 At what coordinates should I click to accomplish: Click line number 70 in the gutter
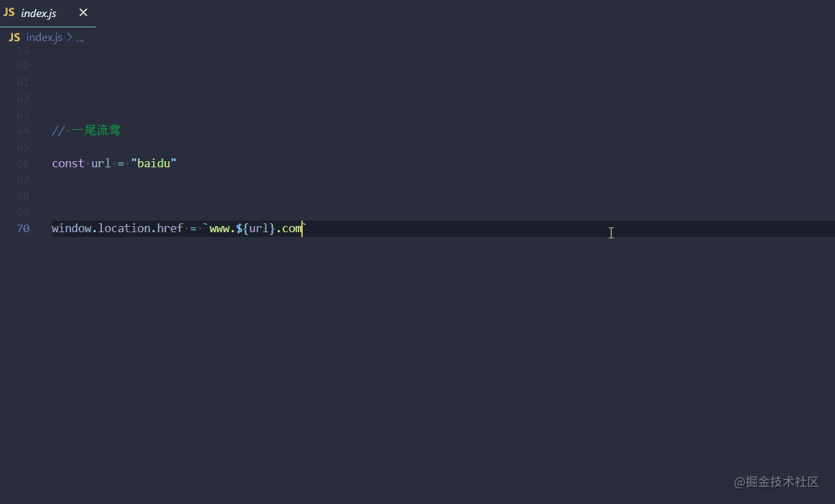coord(23,228)
